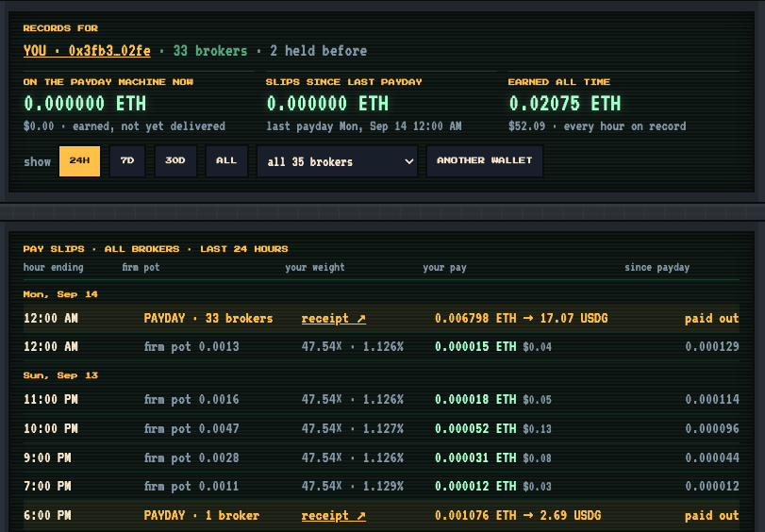Click since payday value 0.000114
Screen dimensions: 765x532
712,400
